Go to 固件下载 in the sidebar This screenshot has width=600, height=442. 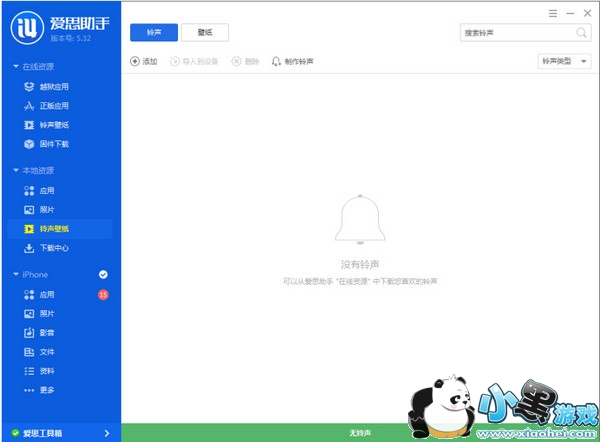52,143
